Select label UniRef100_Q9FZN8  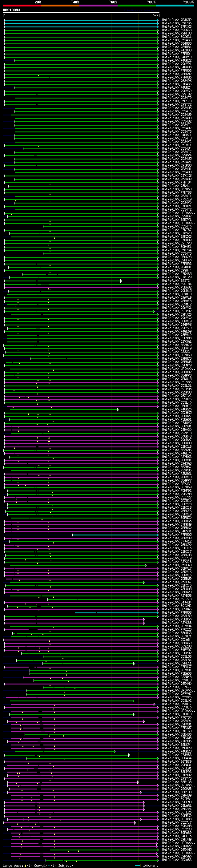pos(177,494)
